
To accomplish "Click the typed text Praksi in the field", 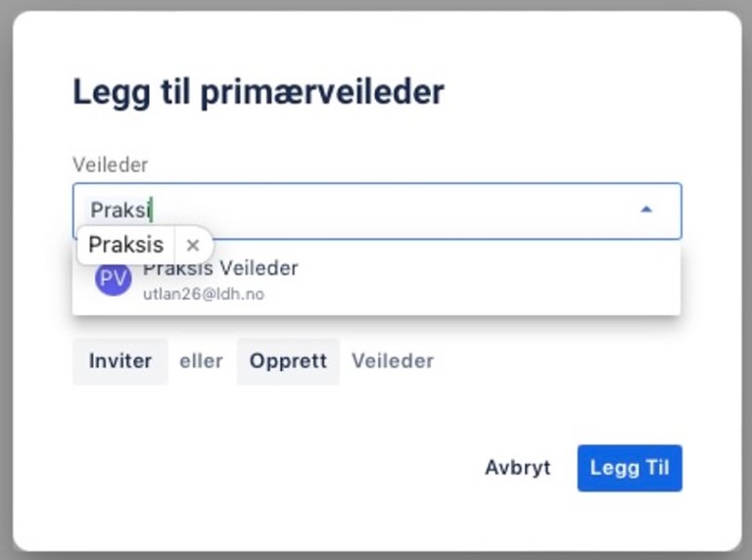I will 120,210.
